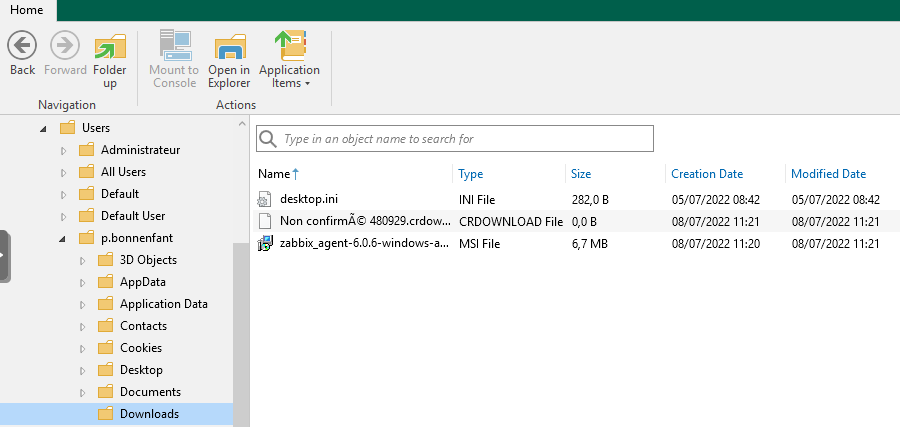Click the magnifier icon in search field
Viewport: 900px width, 427px height.
point(267,139)
